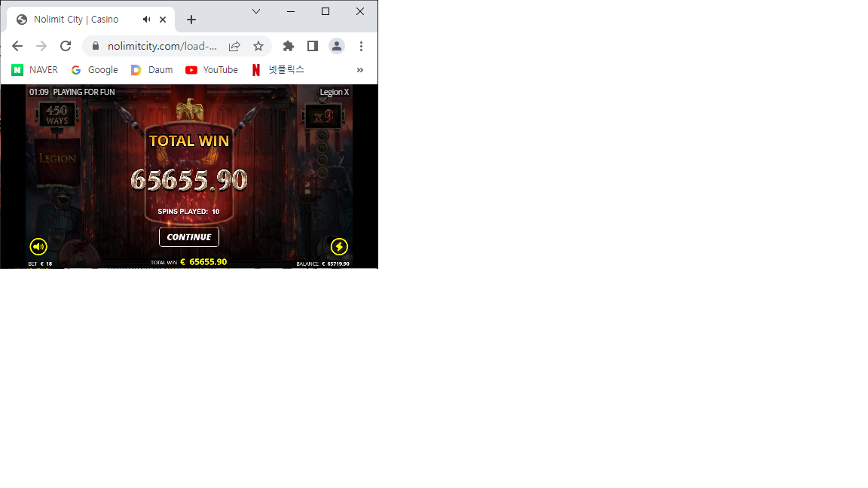Image resolution: width=868 pixels, height=488 pixels.
Task: Click the BALANCE € 65719.90 value
Action: coord(322,264)
